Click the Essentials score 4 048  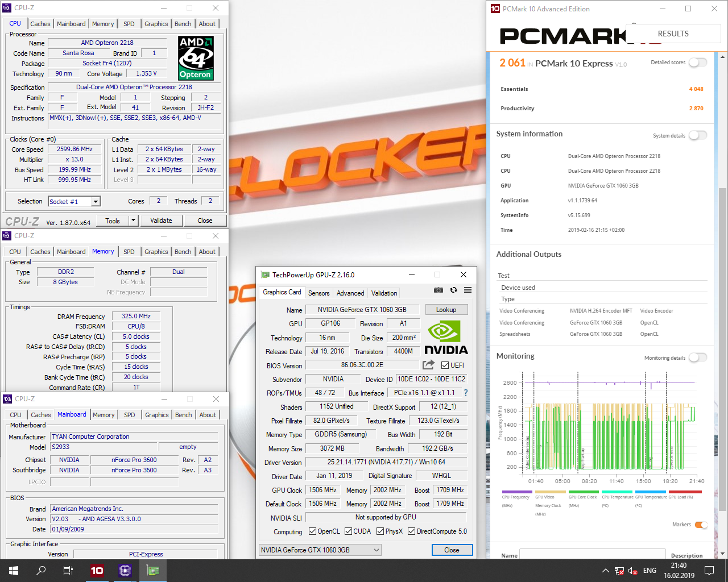coord(696,89)
